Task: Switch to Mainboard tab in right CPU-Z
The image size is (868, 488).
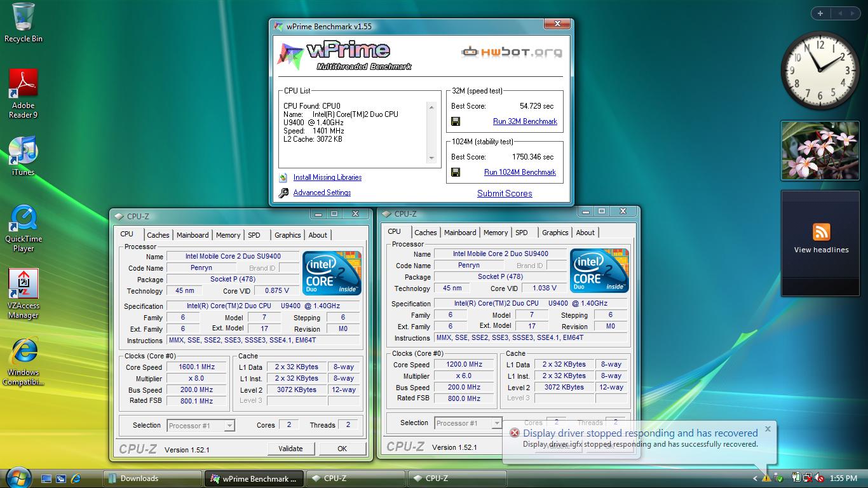Action: click(x=460, y=233)
